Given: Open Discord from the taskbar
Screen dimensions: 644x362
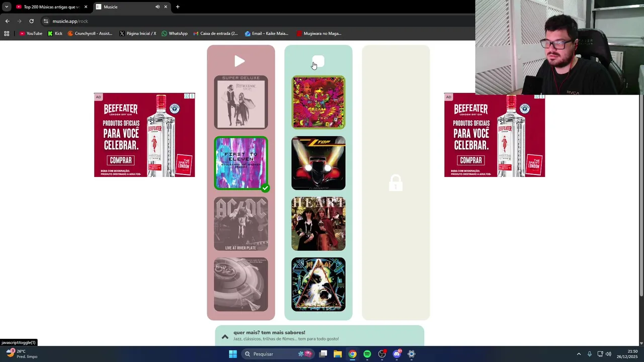Looking at the screenshot, I should [x=397, y=354].
